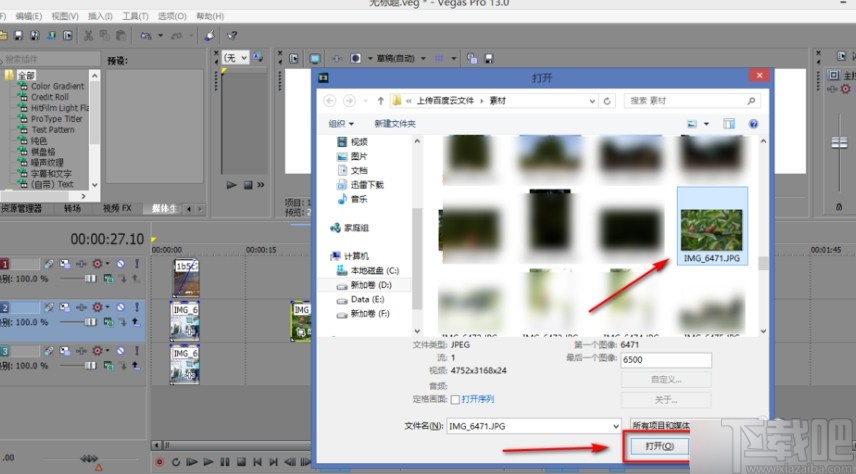Click the Save project icon in Vegas toolbar
The width and height of the screenshot is (856, 474).
click(x=19, y=36)
